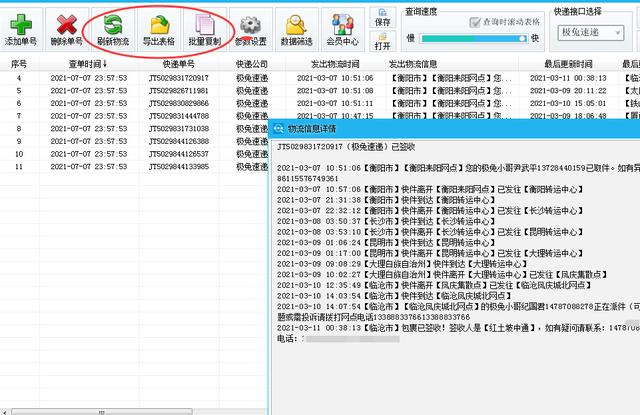
Task: Click row number 11 cell
Action: (x=19, y=166)
